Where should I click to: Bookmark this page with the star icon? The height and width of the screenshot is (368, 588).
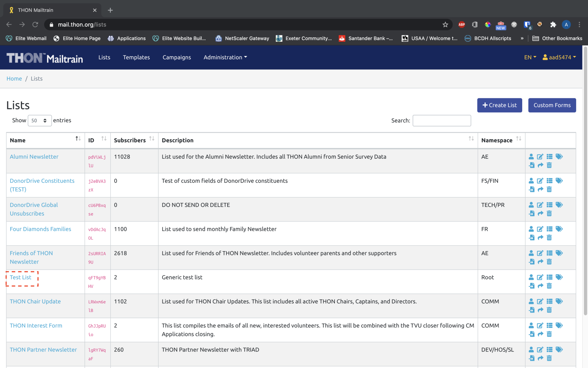[445, 25]
